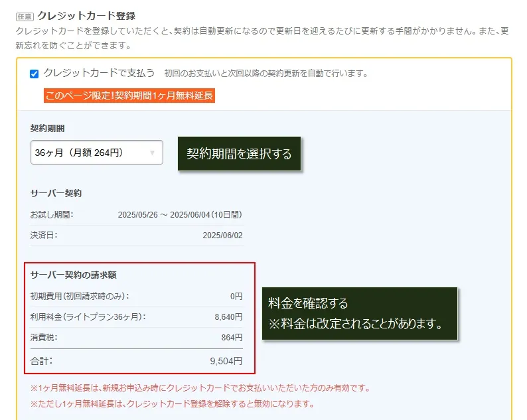This screenshot has width=527, height=420.
Task: Click the red ただし note about card deregistration
Action: (172, 403)
